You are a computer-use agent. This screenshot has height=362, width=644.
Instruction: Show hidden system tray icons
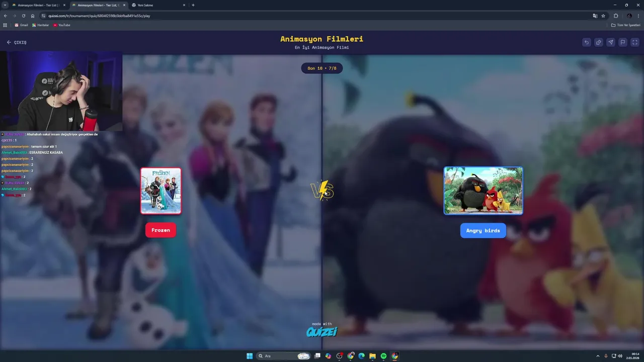click(598, 356)
